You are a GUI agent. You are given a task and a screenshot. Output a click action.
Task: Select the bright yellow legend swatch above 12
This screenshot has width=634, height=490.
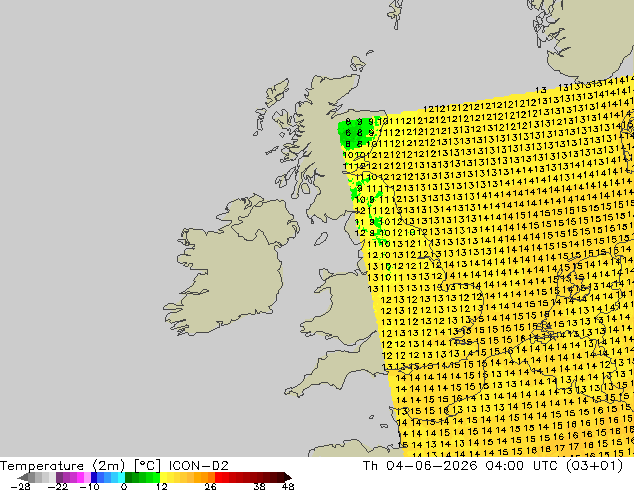[163, 477]
